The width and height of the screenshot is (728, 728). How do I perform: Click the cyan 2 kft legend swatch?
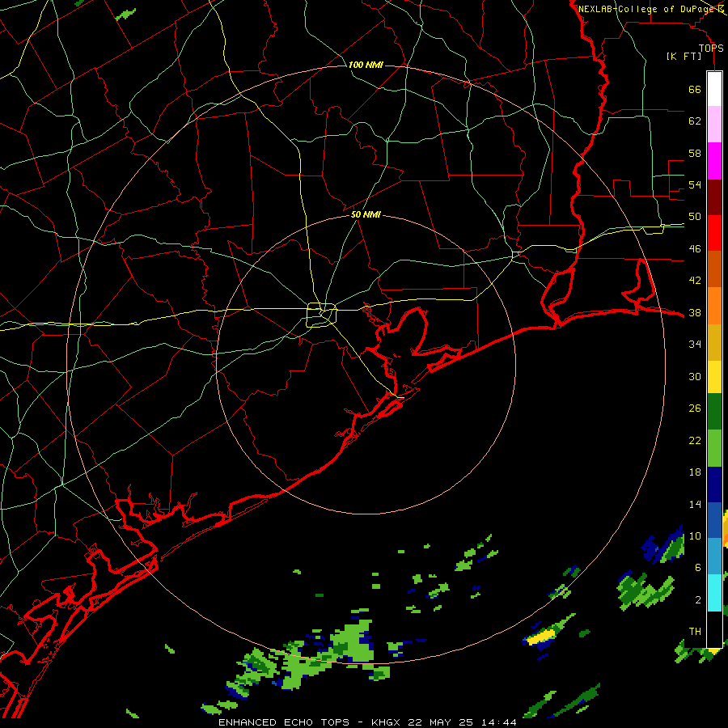tap(714, 593)
